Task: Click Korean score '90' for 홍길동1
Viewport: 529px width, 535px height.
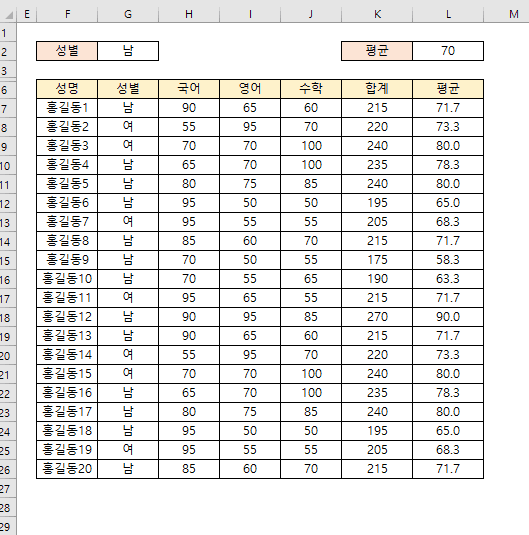Action: tap(189, 108)
